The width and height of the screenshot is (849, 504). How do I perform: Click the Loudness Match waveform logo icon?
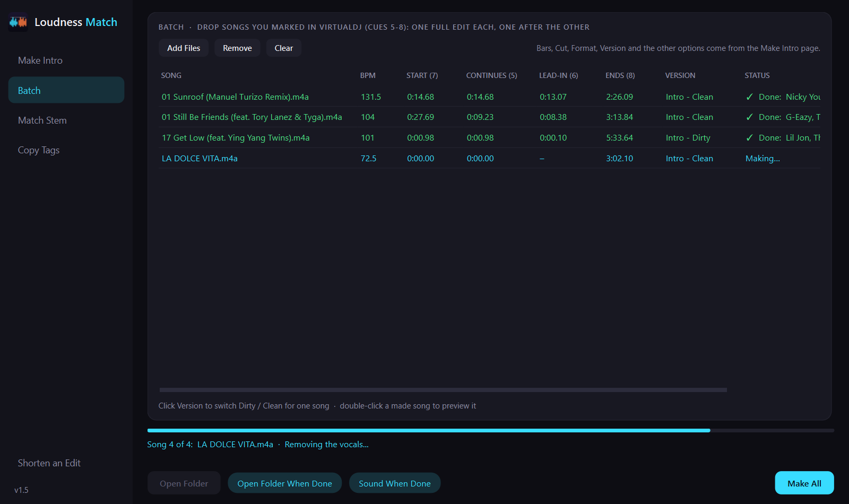tap(18, 22)
